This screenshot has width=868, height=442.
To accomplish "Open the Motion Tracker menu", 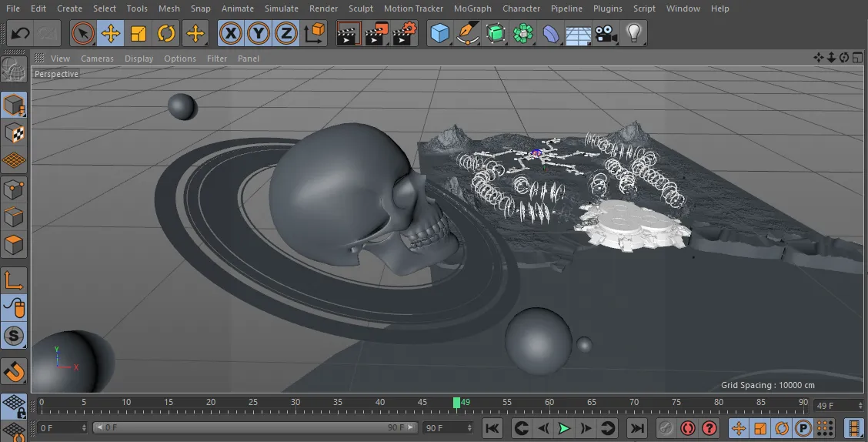I will pyautogui.click(x=413, y=8).
